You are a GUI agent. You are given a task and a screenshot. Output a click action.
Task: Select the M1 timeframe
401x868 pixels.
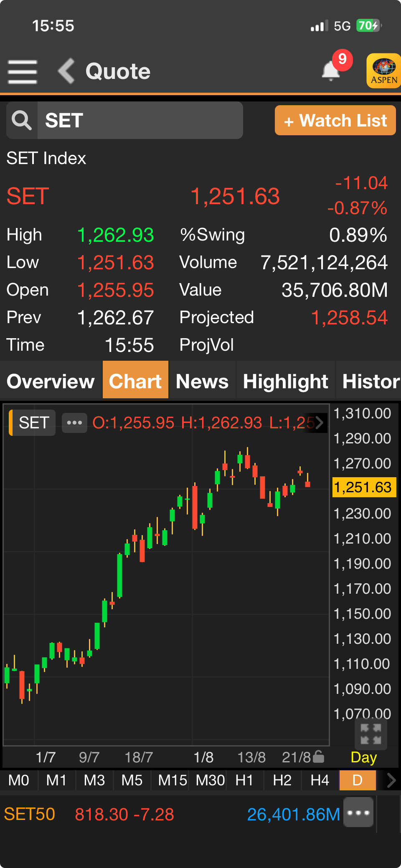(x=56, y=780)
